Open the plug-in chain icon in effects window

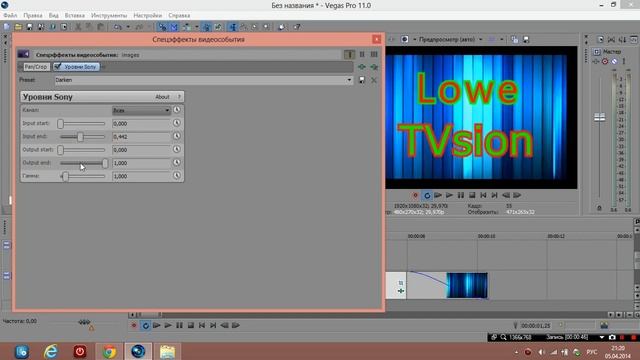pyautogui.click(x=362, y=67)
